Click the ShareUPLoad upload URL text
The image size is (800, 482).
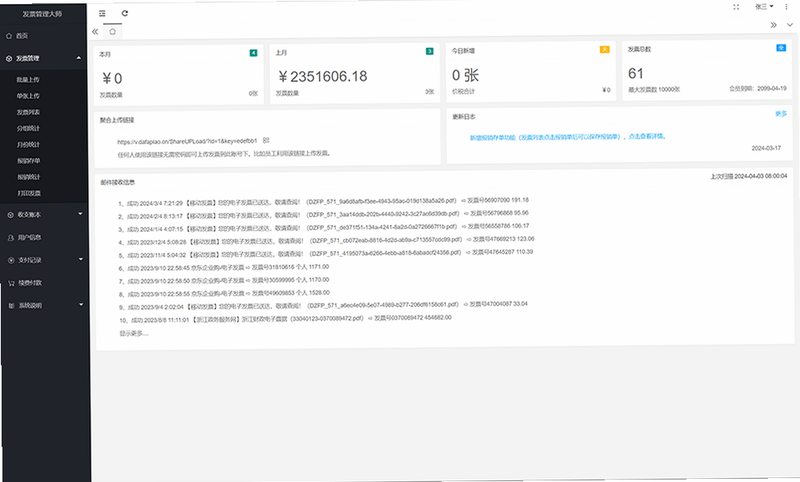[187, 142]
